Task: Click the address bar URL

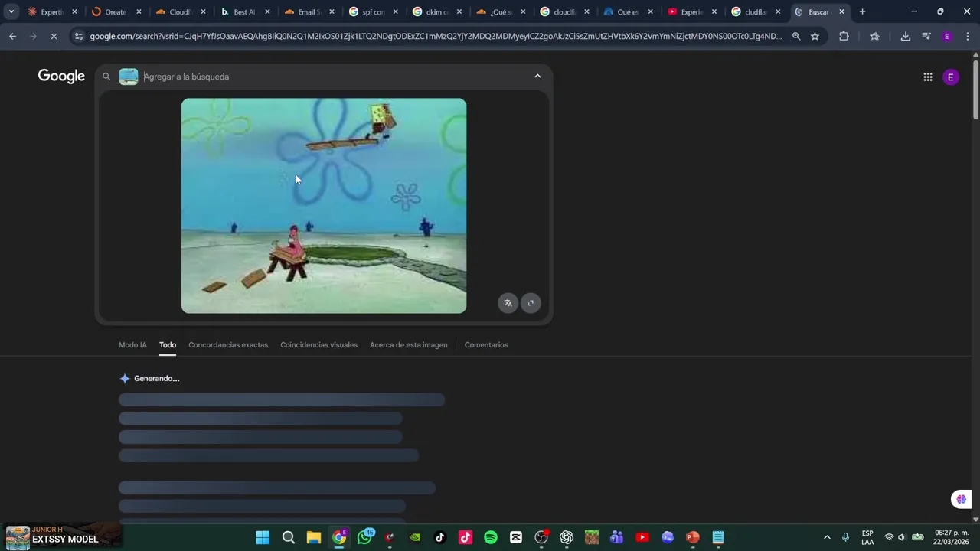Action: click(436, 36)
